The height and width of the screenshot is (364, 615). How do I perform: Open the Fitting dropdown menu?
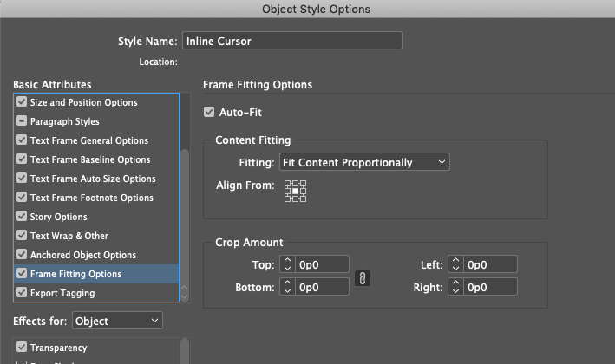(x=364, y=162)
